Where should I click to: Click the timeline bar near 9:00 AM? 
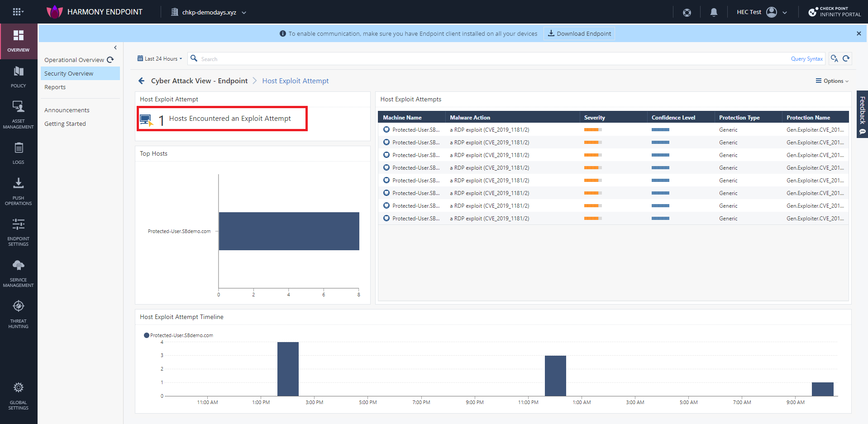point(822,389)
